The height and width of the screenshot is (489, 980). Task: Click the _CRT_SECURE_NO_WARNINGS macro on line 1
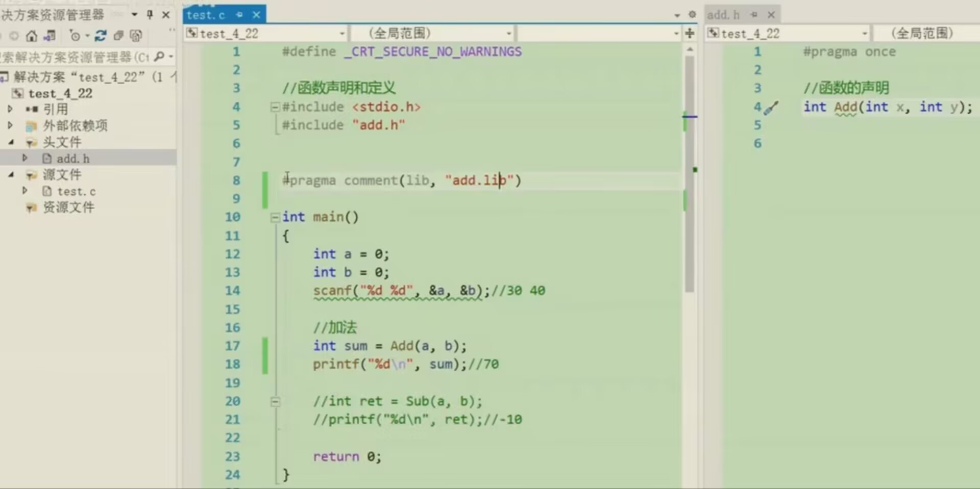(x=433, y=52)
